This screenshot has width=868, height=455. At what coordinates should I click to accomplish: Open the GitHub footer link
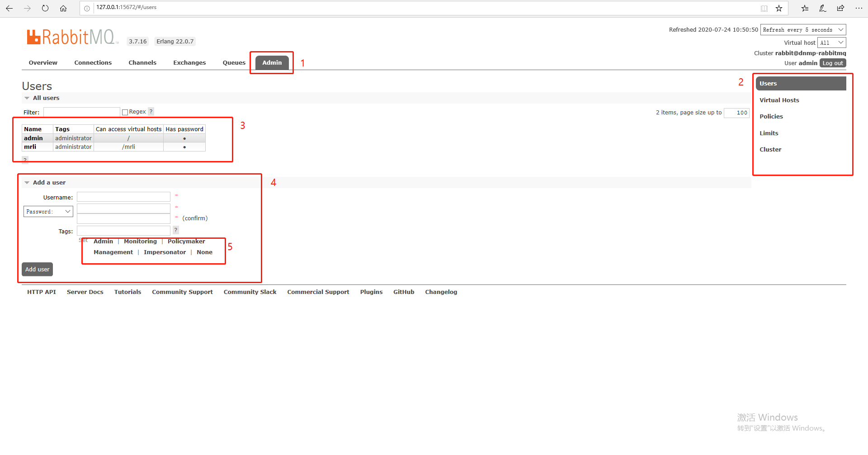click(404, 292)
